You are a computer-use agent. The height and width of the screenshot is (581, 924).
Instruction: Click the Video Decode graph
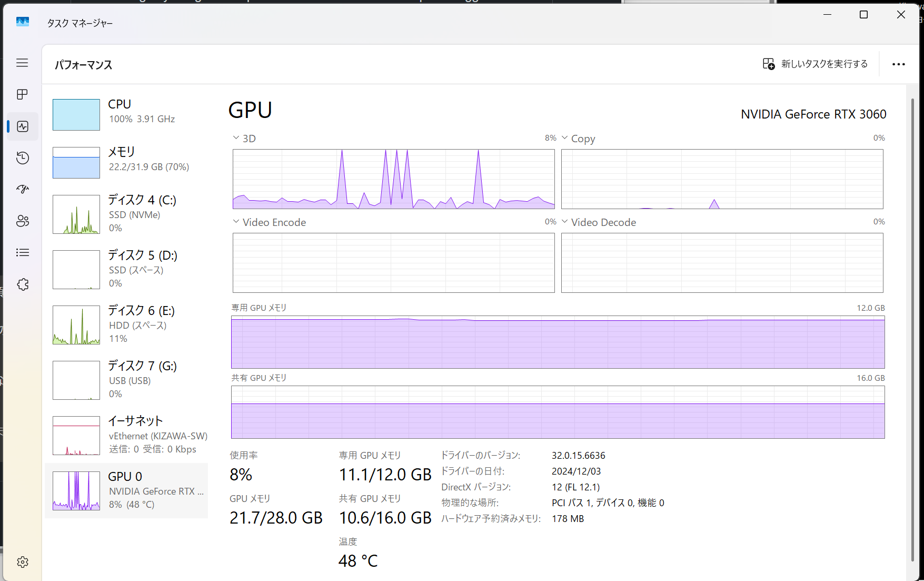point(722,263)
